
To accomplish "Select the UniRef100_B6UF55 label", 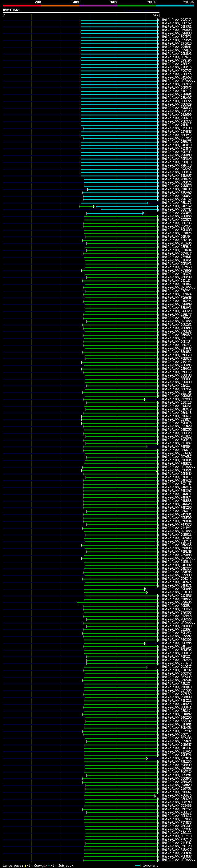I will 176,101.
